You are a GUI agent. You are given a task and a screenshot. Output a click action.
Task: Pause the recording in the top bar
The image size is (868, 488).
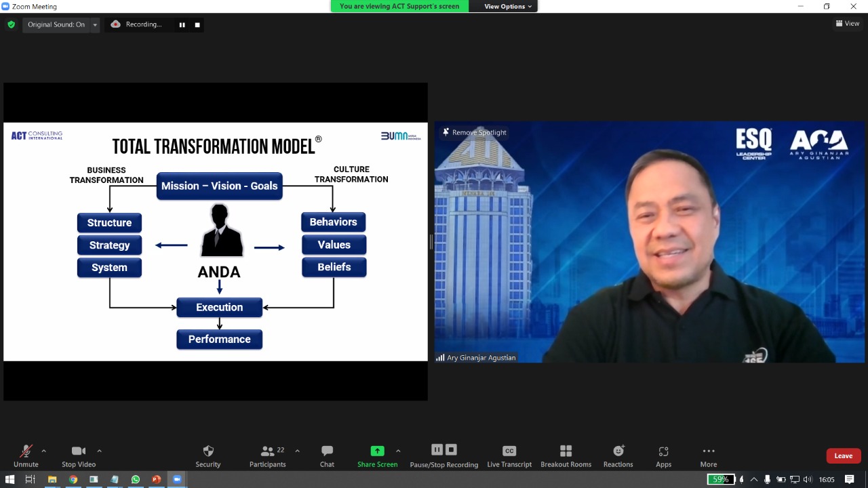(x=182, y=24)
